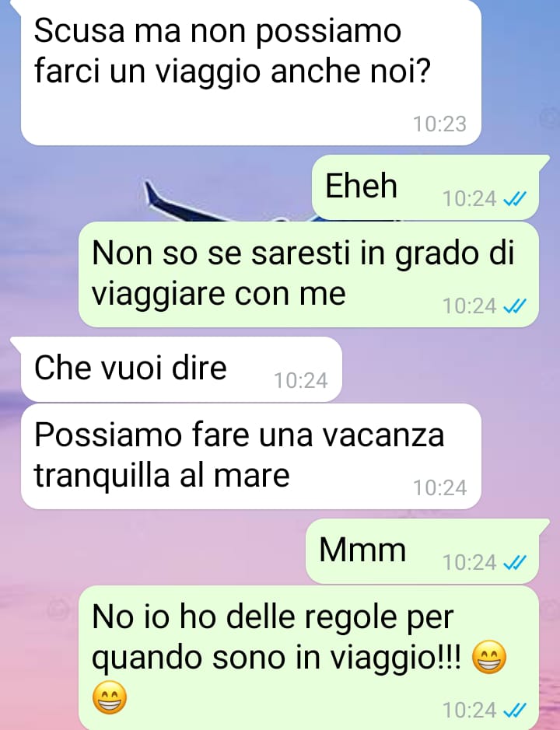Click the 10:24 timestamp beside 'Eheh'
The height and width of the screenshot is (730, 560).
pos(469,199)
